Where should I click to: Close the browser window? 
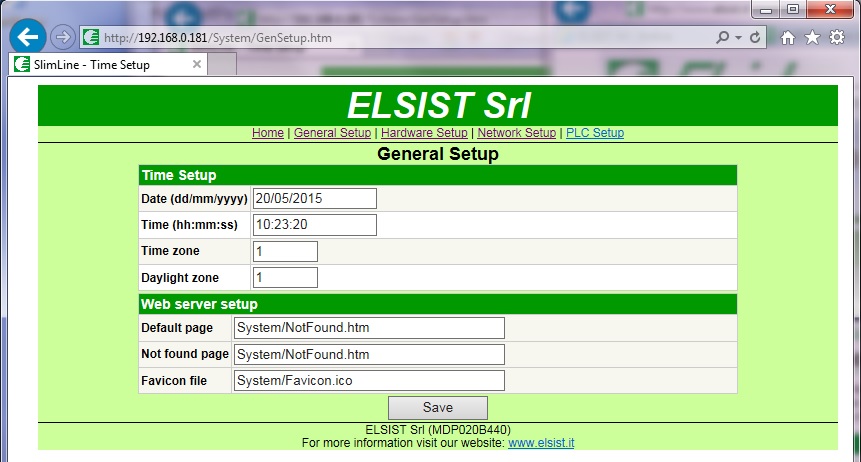(x=830, y=9)
